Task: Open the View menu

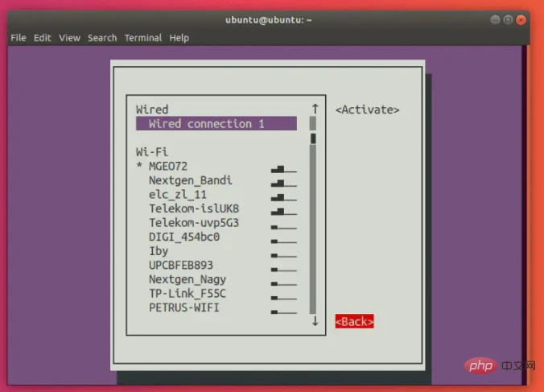Action: click(x=70, y=38)
